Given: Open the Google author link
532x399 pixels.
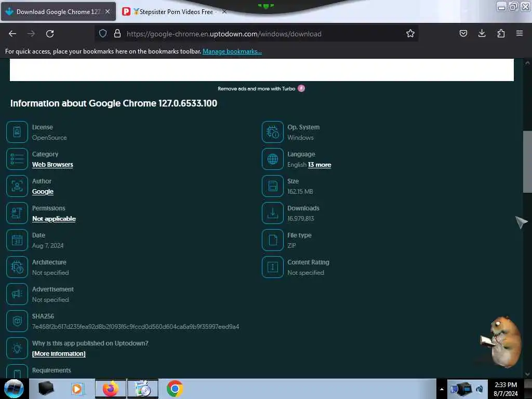Looking at the screenshot, I should pyautogui.click(x=43, y=192).
